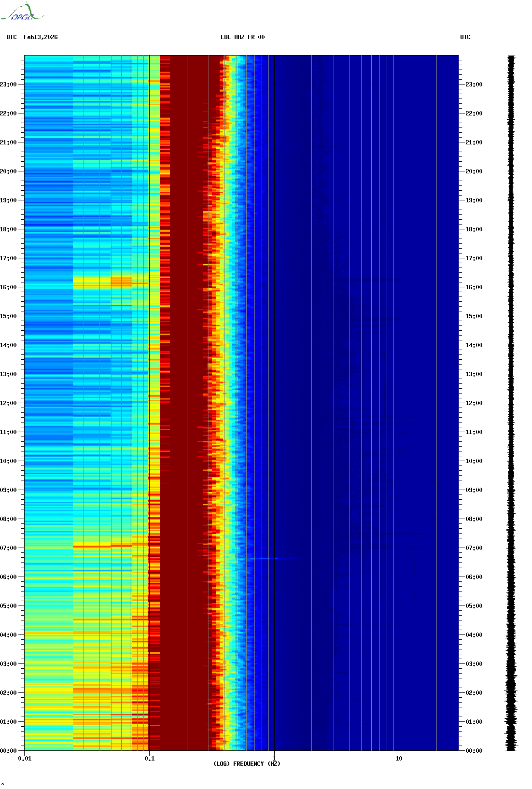Click the 10 frequency axis label

(399, 759)
